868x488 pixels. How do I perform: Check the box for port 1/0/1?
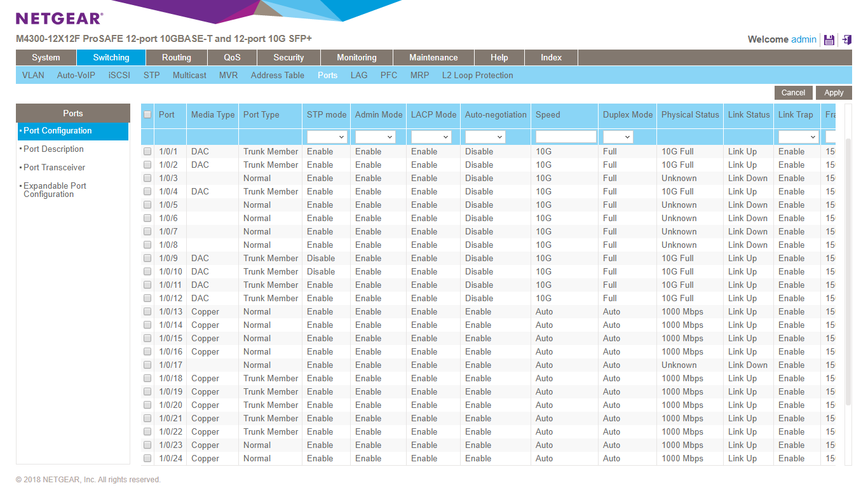coord(147,151)
